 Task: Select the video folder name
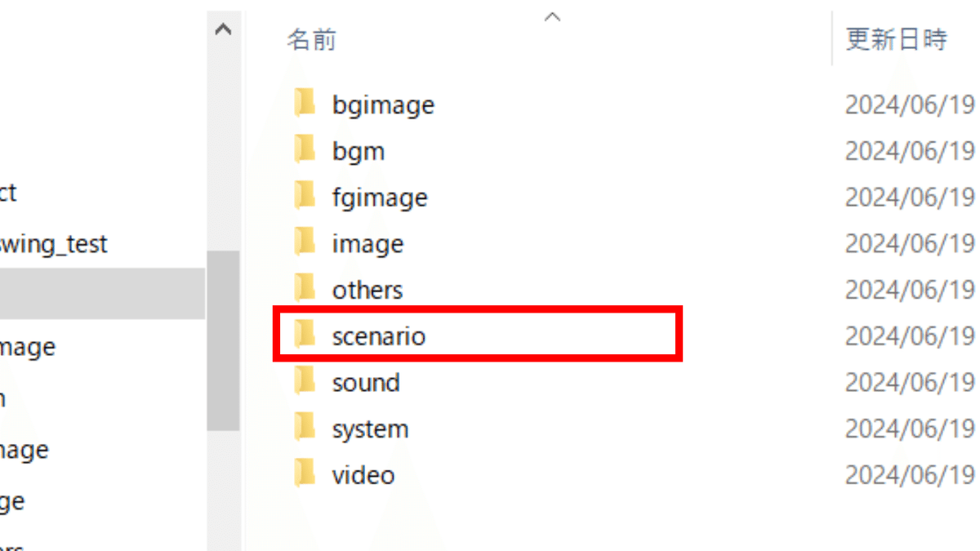click(363, 475)
